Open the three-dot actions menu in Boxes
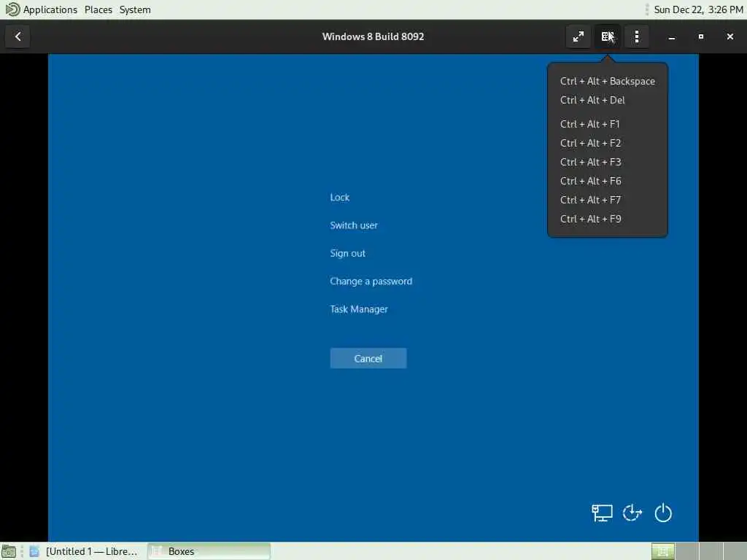This screenshot has height=560, width=747. coord(636,36)
